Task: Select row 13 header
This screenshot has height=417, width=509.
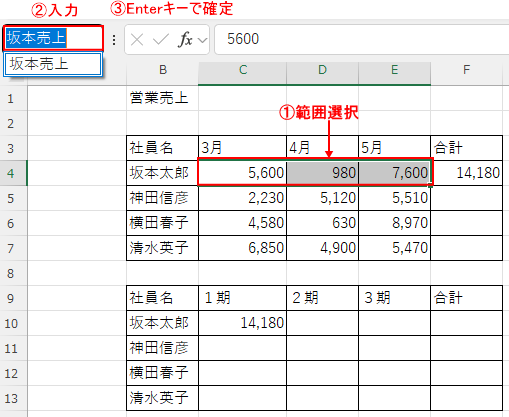Action: [13, 398]
